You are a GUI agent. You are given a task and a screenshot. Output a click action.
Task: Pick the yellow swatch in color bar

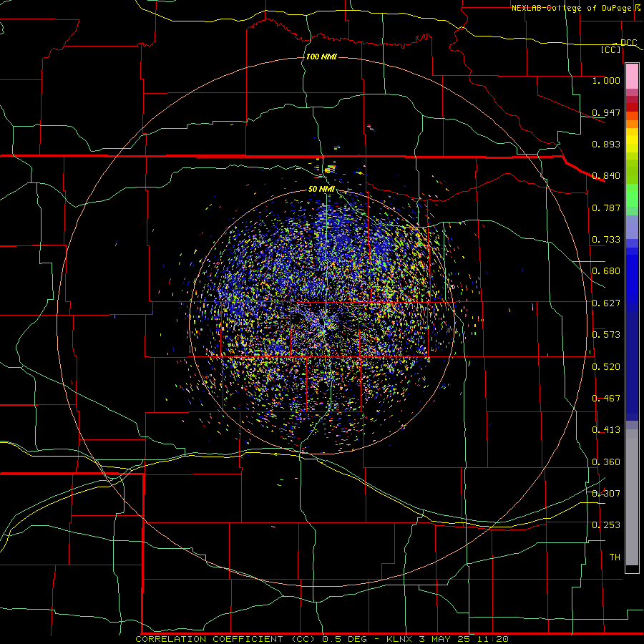[632, 140]
